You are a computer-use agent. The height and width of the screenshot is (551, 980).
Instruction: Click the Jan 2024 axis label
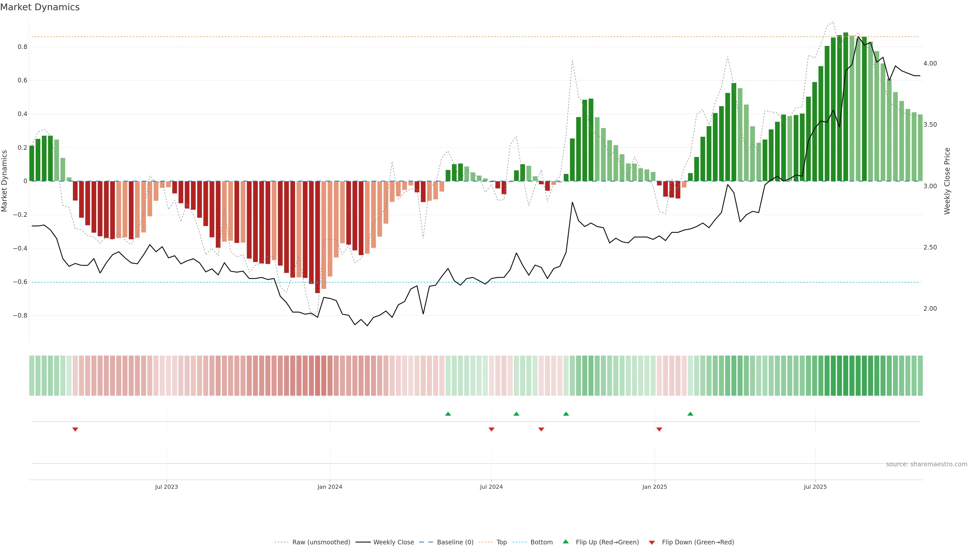[x=330, y=487]
